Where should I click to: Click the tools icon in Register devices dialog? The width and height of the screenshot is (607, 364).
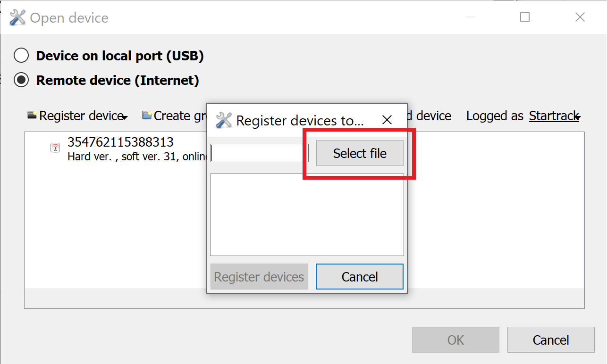pos(224,120)
